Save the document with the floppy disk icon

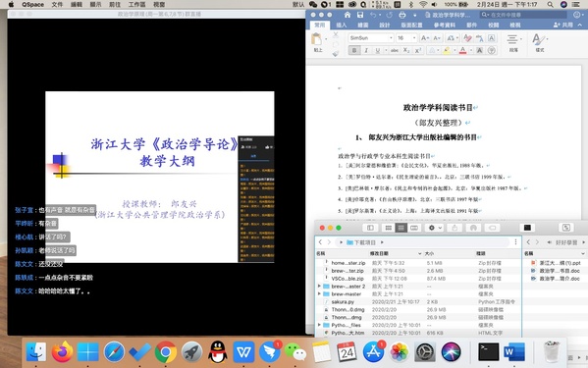click(x=360, y=15)
